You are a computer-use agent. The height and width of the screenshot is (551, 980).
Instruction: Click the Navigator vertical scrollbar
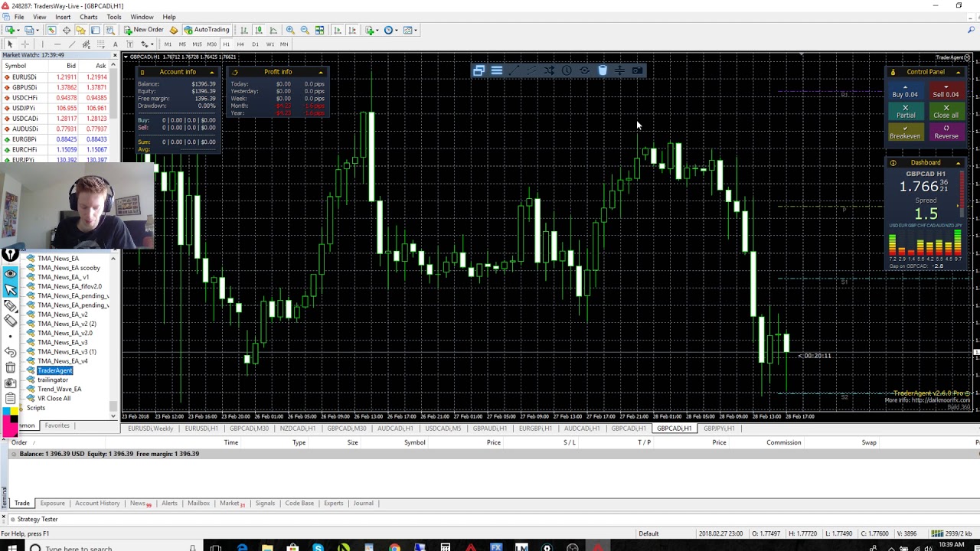tap(113, 337)
